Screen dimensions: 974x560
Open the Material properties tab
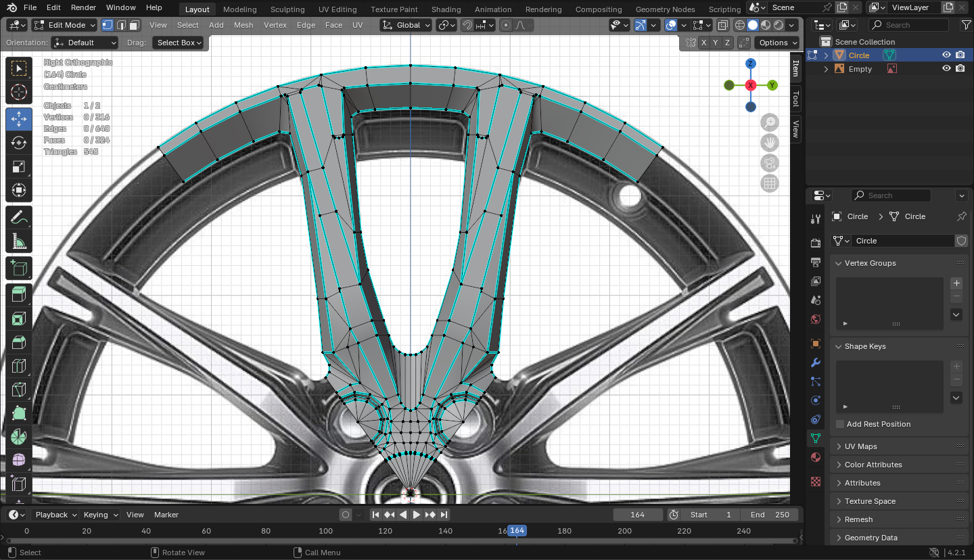[816, 457]
